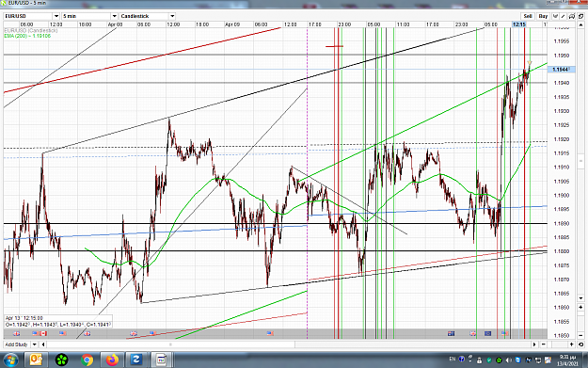The width and height of the screenshot is (588, 368).
Task: Click the 1.1950 price level label
Action: [562, 56]
